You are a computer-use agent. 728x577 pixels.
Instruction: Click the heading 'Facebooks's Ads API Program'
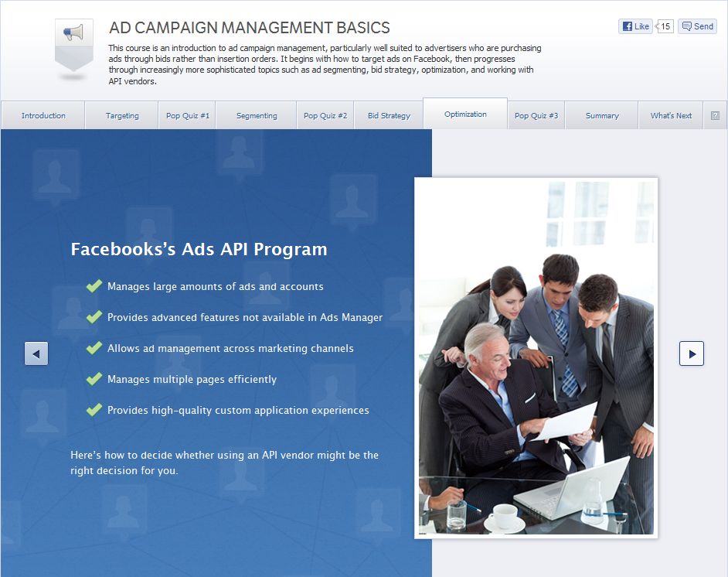click(199, 250)
